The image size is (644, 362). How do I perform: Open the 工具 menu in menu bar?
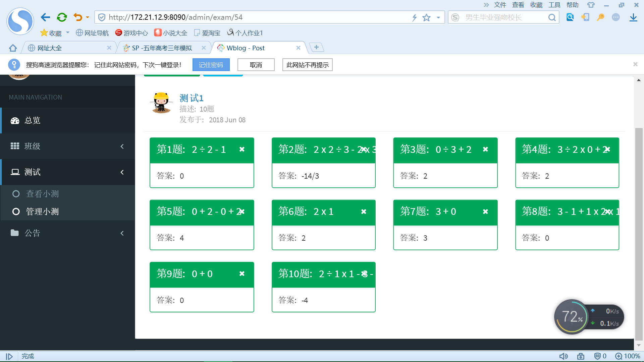(554, 5)
